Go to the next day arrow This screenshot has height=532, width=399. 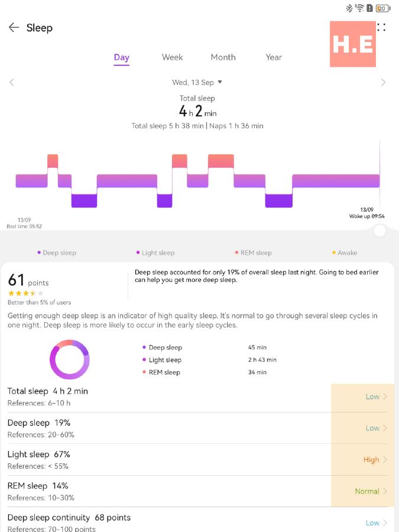(384, 82)
